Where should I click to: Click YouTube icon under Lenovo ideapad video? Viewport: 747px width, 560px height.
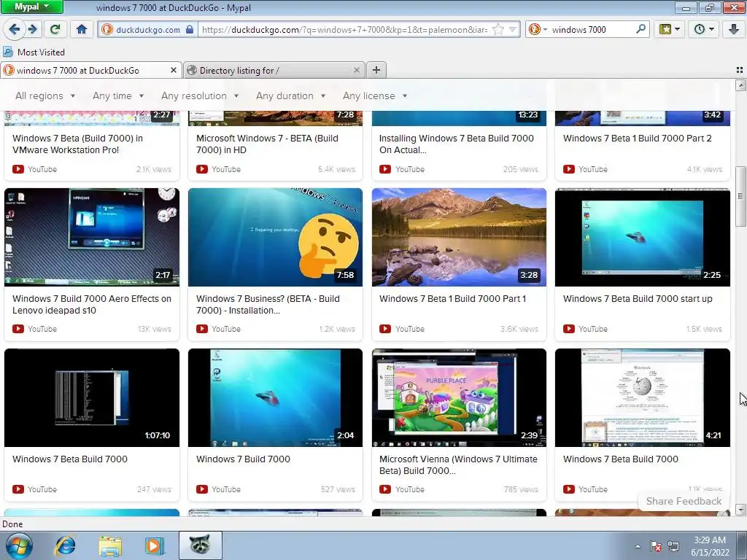(x=18, y=329)
